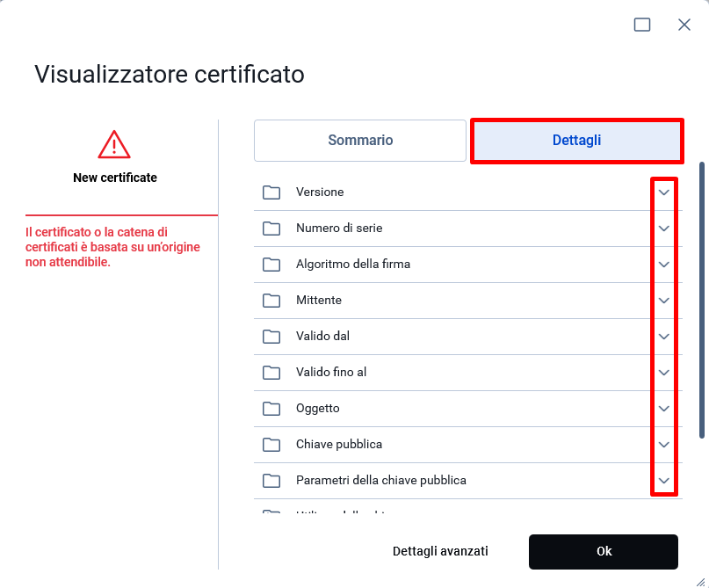Click the folder icon next to Versione
This screenshot has height=588, width=709.
coord(271,192)
